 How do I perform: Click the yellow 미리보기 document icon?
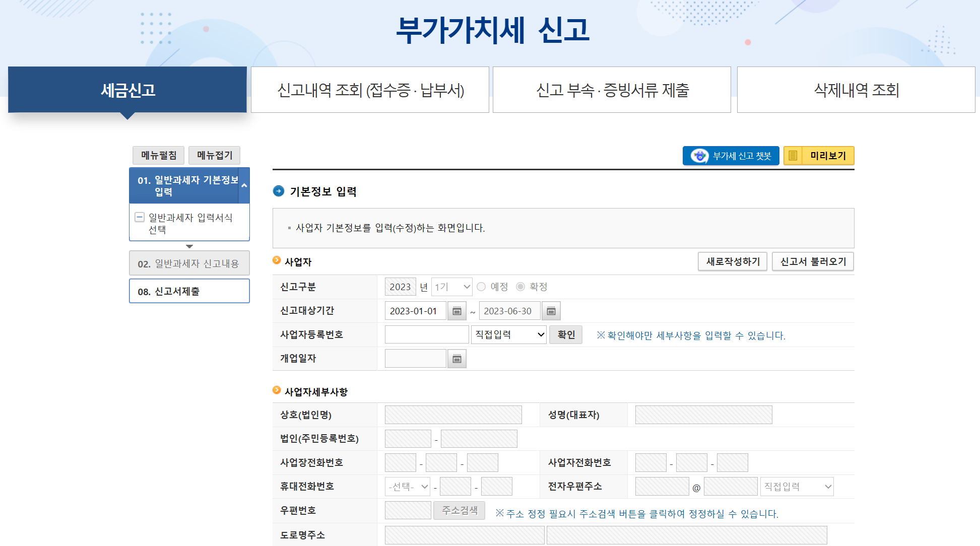pyautogui.click(x=793, y=156)
